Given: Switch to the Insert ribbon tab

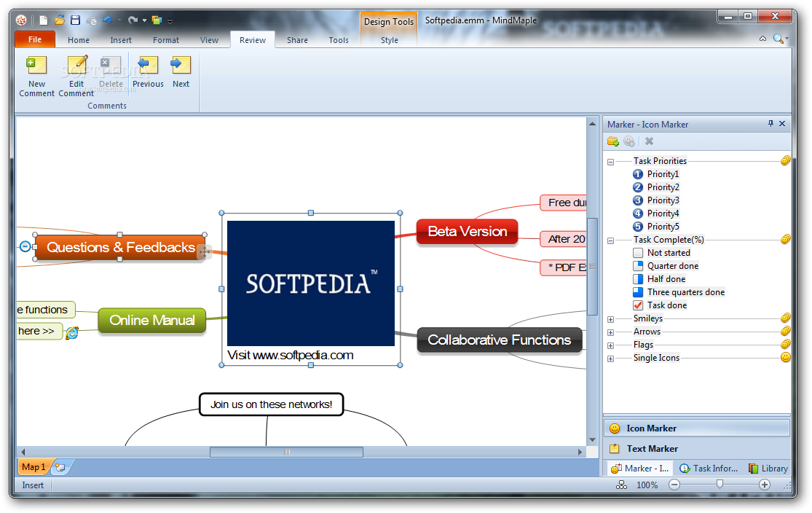Looking at the screenshot, I should [x=121, y=40].
